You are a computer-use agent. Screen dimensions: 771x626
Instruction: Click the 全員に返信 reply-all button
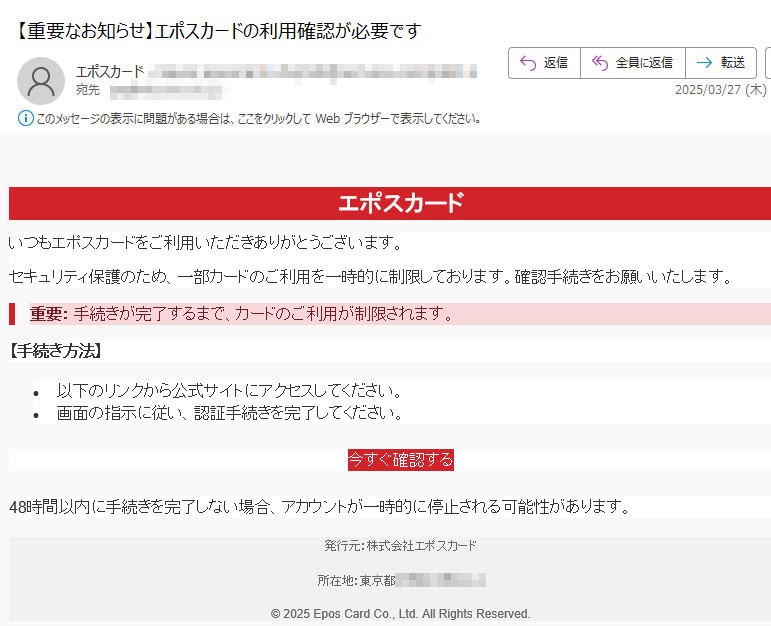tap(633, 63)
